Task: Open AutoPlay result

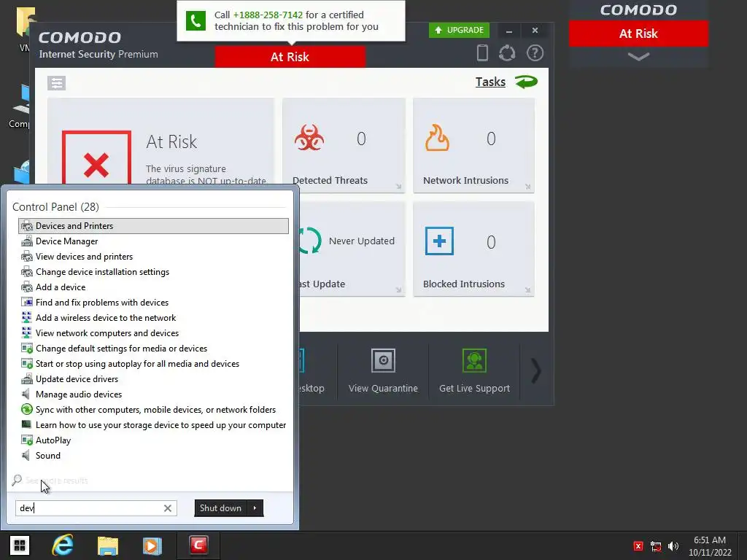Action: click(x=153, y=440)
